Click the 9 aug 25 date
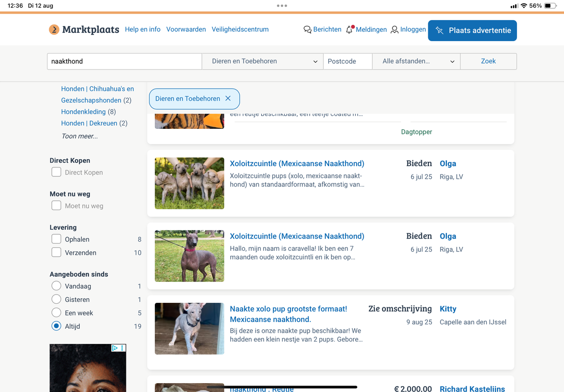Image resolution: width=564 pixels, height=392 pixels. tap(419, 322)
